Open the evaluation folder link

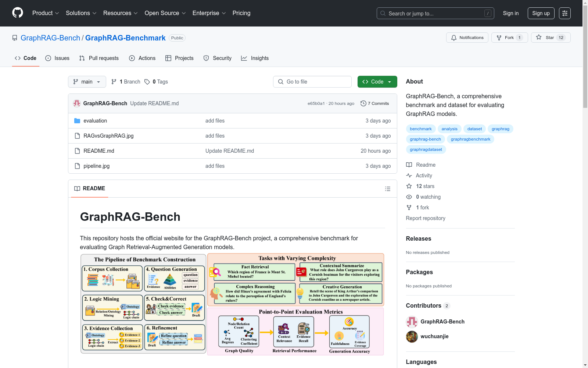pyautogui.click(x=95, y=121)
